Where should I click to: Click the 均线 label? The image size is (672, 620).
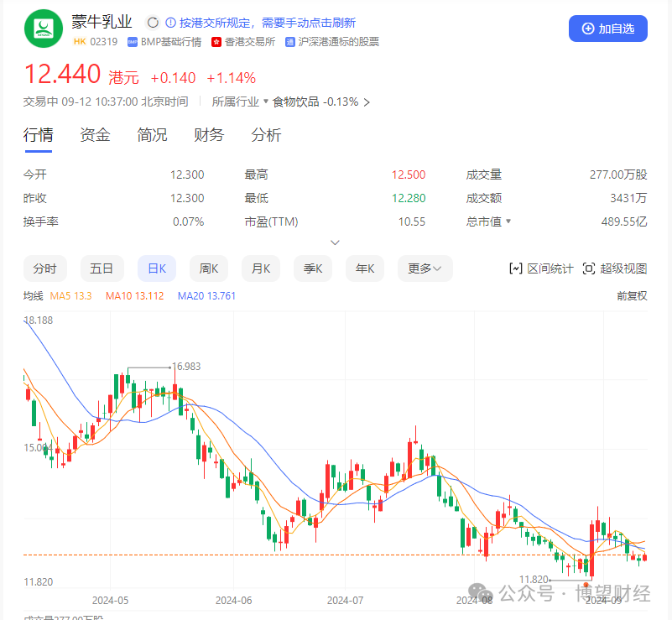[34, 296]
